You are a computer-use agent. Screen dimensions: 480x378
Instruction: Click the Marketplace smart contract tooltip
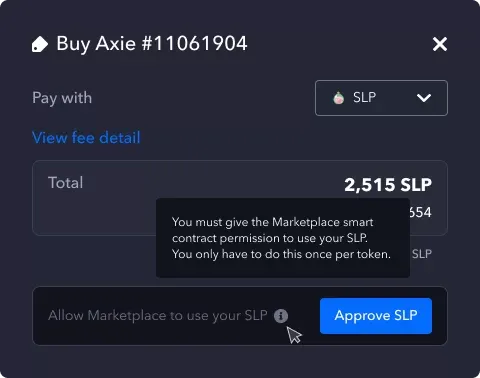(283, 238)
